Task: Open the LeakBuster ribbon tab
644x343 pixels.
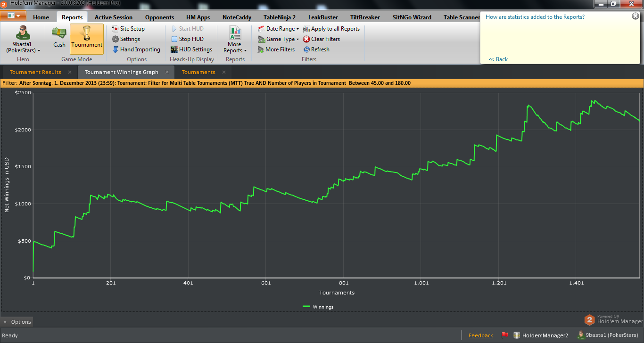Action: [x=323, y=17]
